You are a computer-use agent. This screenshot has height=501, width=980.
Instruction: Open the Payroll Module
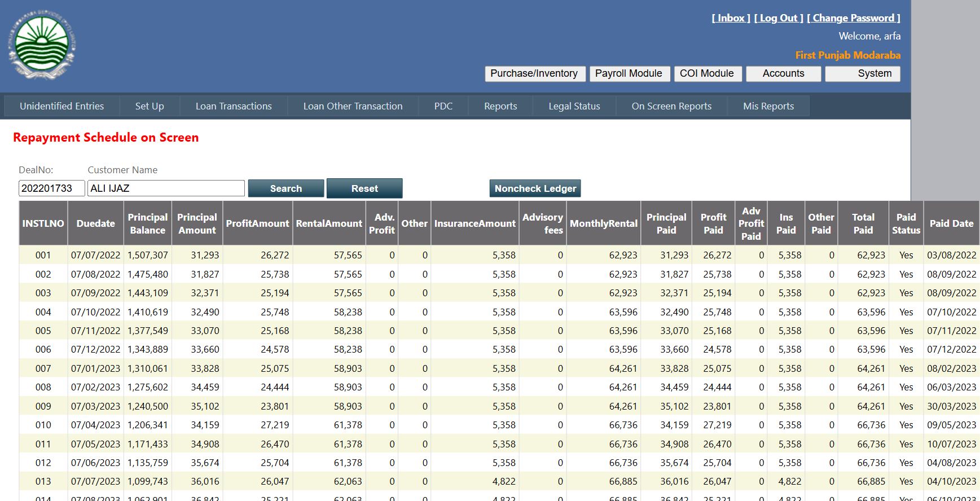pyautogui.click(x=630, y=74)
